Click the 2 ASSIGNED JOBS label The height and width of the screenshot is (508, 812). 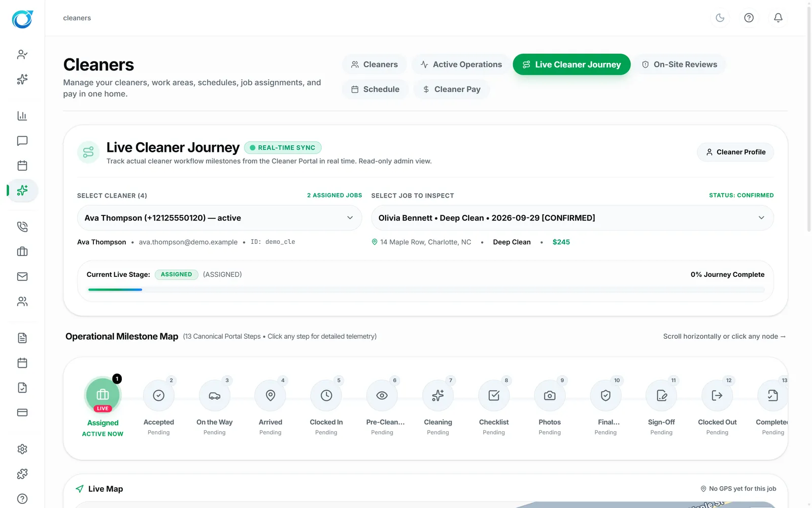(x=334, y=195)
